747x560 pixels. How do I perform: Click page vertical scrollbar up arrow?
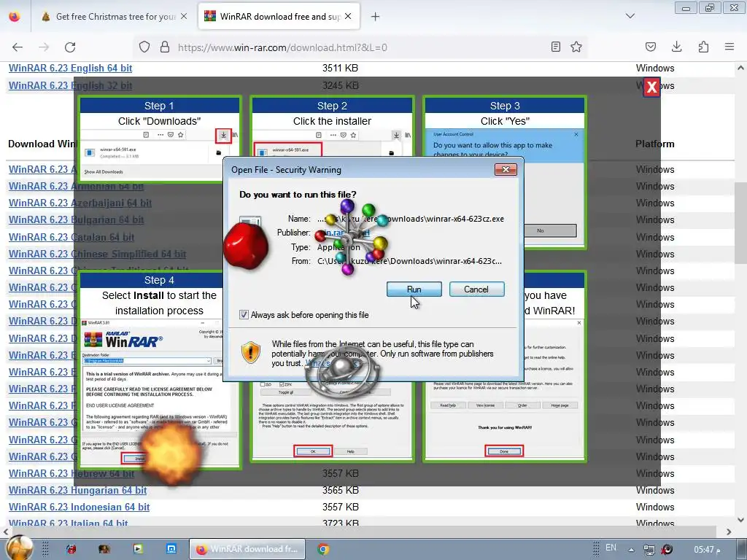pyautogui.click(x=741, y=68)
